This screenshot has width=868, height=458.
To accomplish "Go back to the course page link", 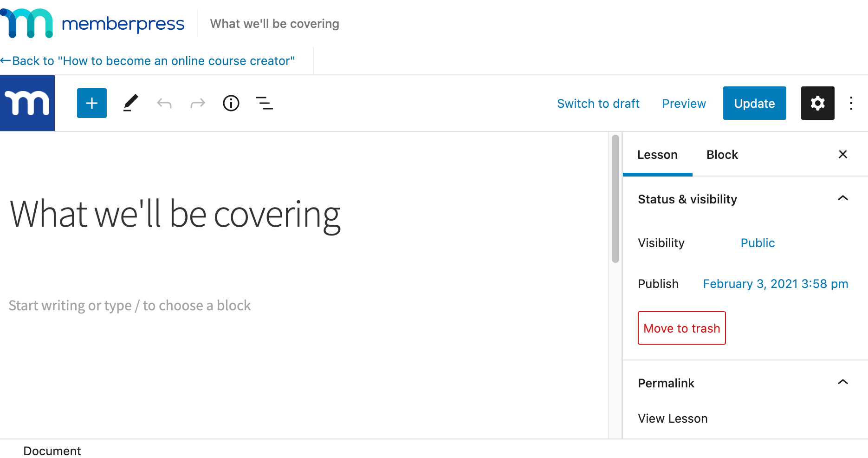I will point(149,61).
